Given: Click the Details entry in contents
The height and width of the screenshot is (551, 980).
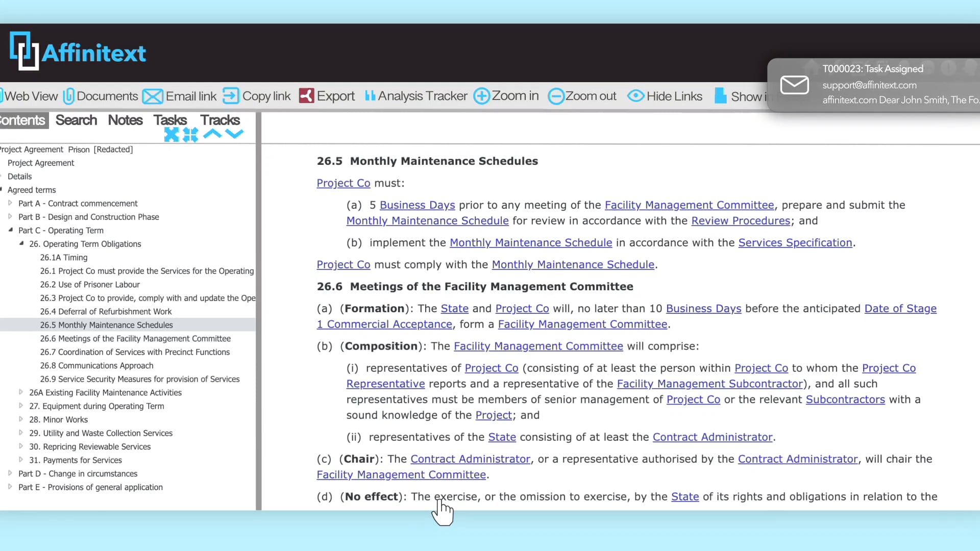Looking at the screenshot, I should tap(19, 177).
